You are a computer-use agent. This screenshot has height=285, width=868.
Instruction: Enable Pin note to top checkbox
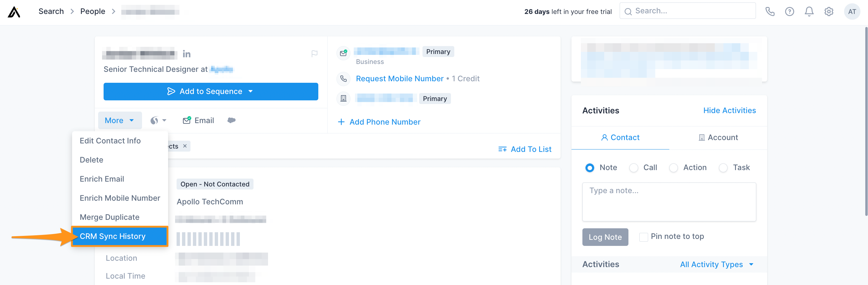(x=643, y=237)
